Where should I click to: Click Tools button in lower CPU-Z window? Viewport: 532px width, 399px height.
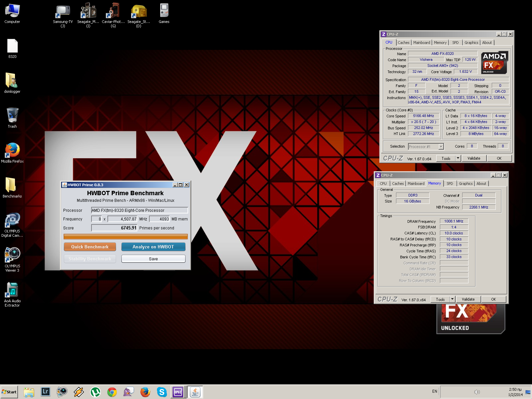440,299
